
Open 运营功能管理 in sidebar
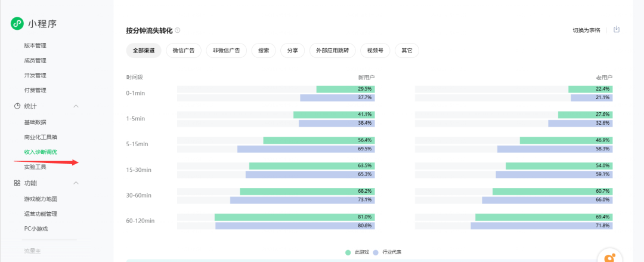click(41, 214)
